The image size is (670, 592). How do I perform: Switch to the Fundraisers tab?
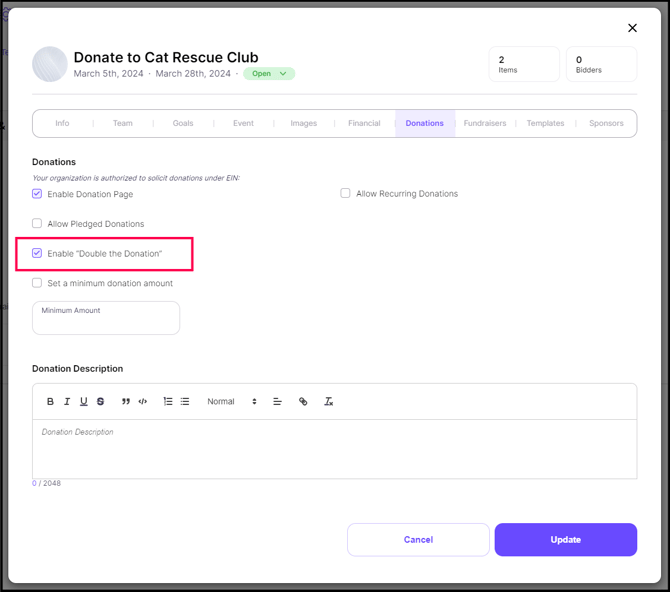[x=485, y=124]
